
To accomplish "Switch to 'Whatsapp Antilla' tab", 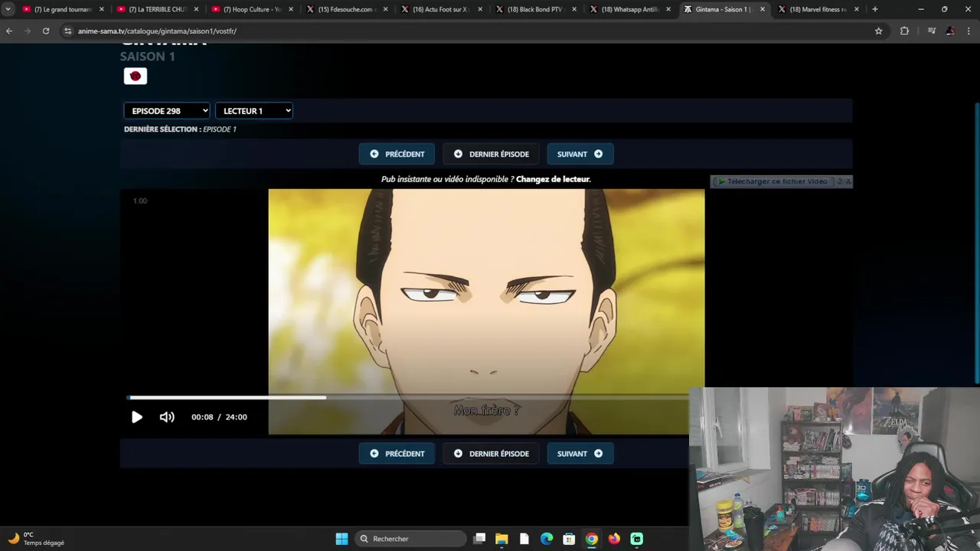I will coord(630,9).
